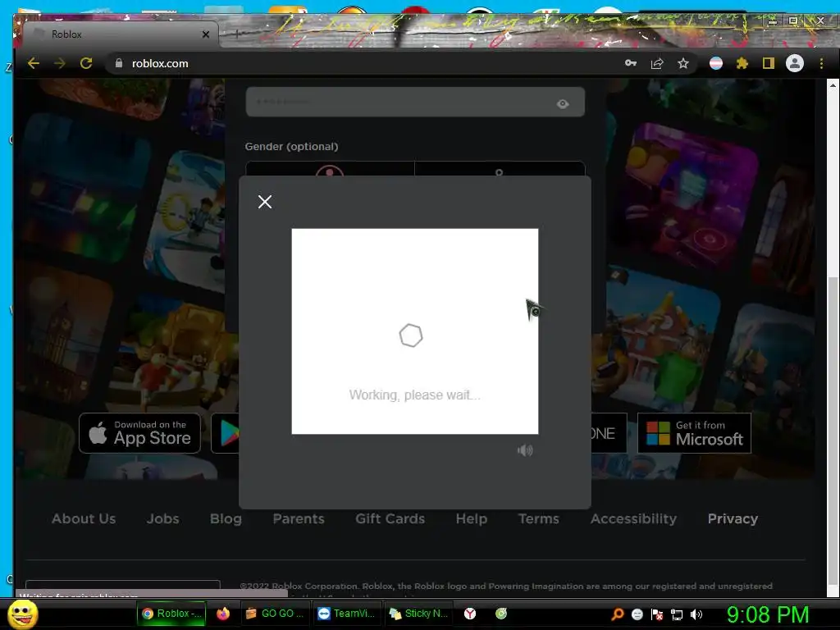
Task: Switch to the Roblox taskbar item
Action: [x=171, y=614]
